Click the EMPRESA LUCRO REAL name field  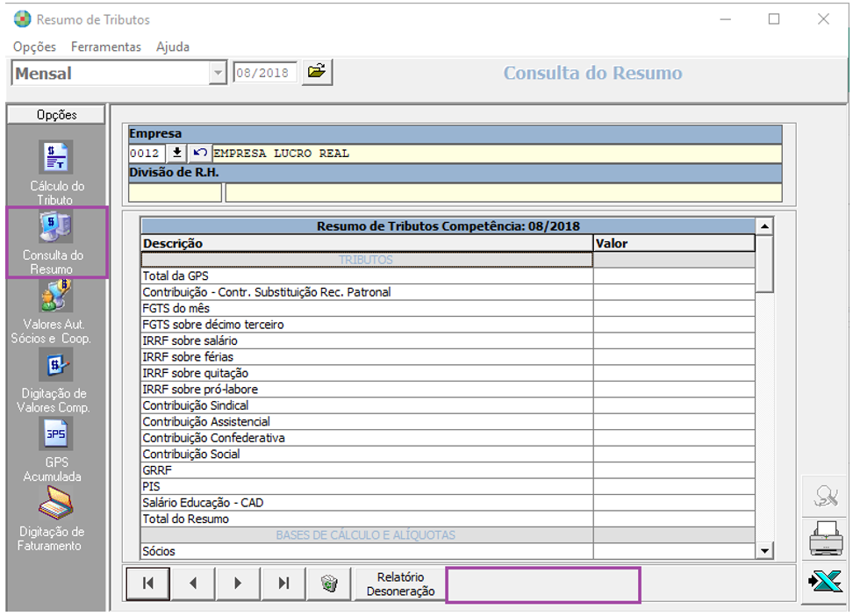(497, 154)
